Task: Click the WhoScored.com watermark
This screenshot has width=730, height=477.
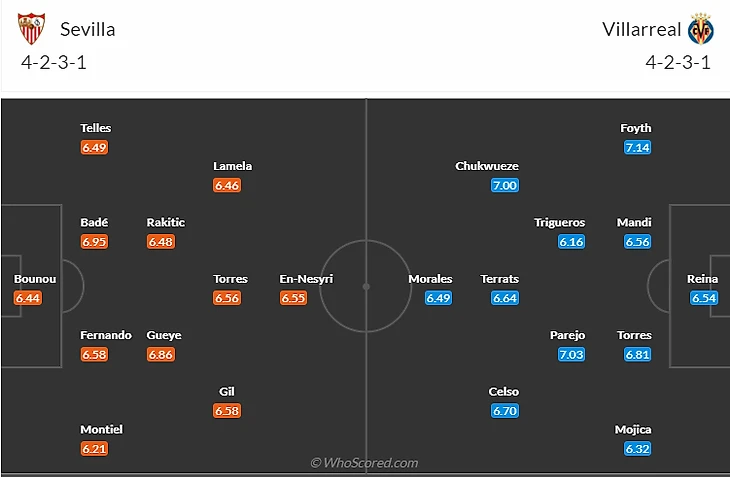Action: [364, 463]
